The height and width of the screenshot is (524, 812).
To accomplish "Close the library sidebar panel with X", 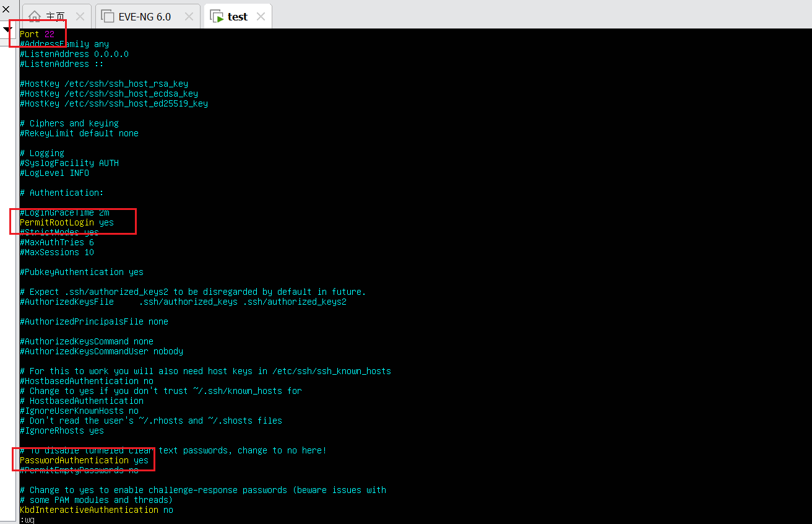I will tap(6, 9).
